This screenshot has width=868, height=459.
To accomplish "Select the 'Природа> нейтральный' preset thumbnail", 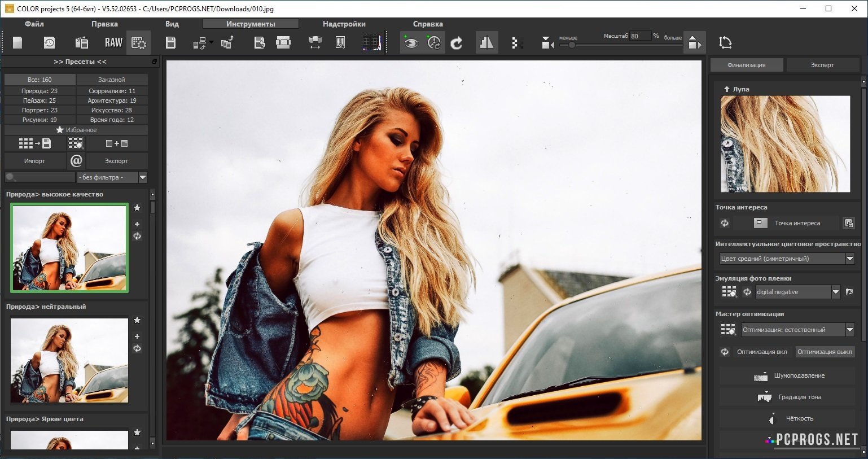I will point(69,360).
